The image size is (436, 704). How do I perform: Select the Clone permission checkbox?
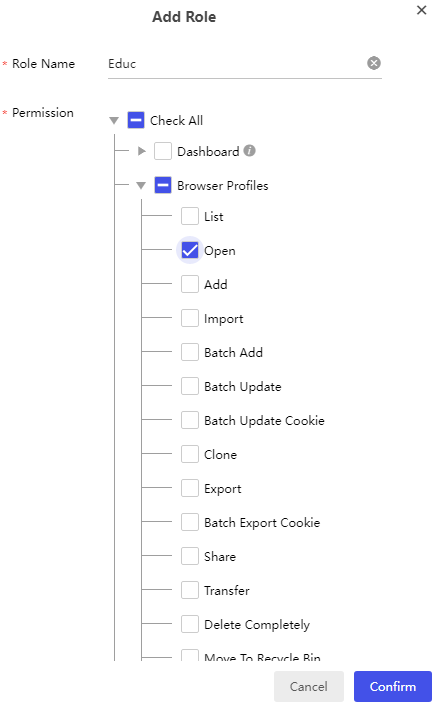click(190, 454)
